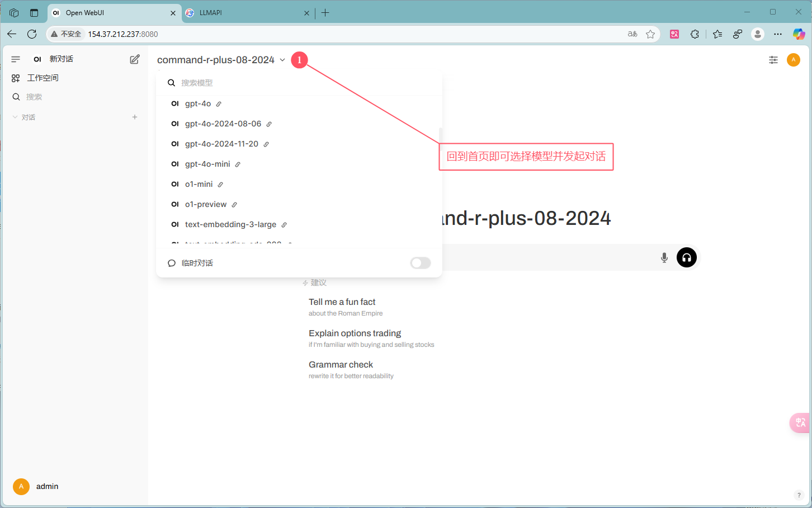Choose 'Grammar check' suggestion
The image size is (812, 508).
tap(351, 369)
